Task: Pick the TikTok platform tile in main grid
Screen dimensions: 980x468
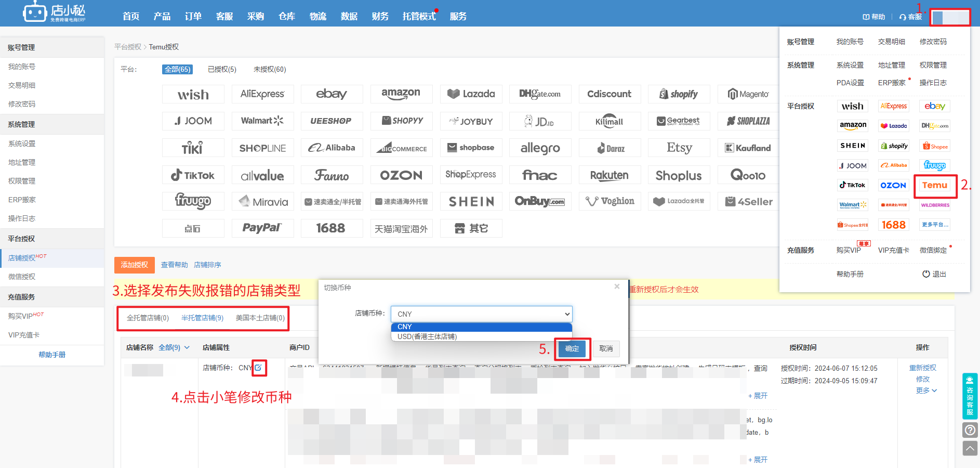Action: click(193, 175)
